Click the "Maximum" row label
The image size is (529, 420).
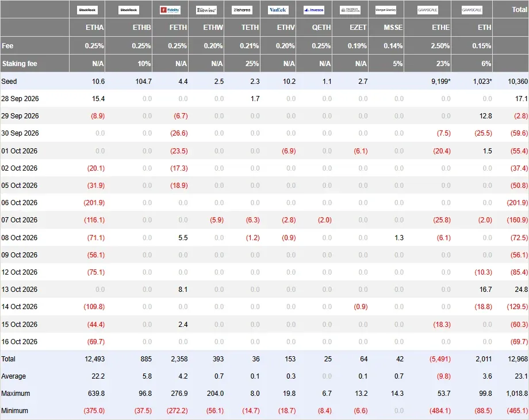[16, 394]
